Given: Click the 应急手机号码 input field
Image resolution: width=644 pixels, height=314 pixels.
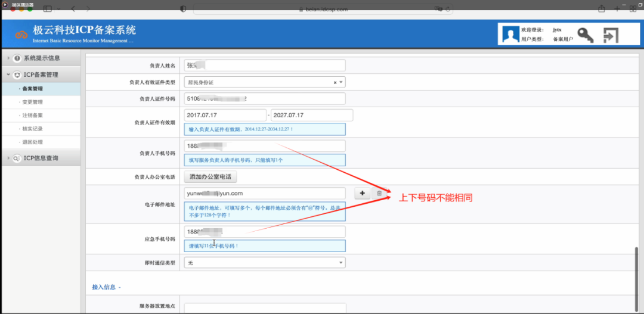Looking at the screenshot, I should click(x=265, y=232).
